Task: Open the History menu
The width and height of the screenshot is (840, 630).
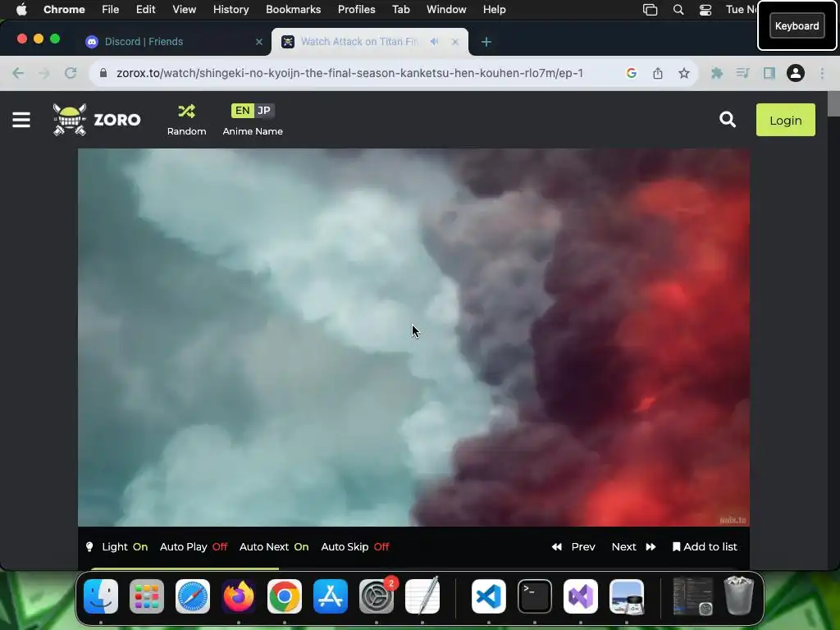Action: click(231, 10)
